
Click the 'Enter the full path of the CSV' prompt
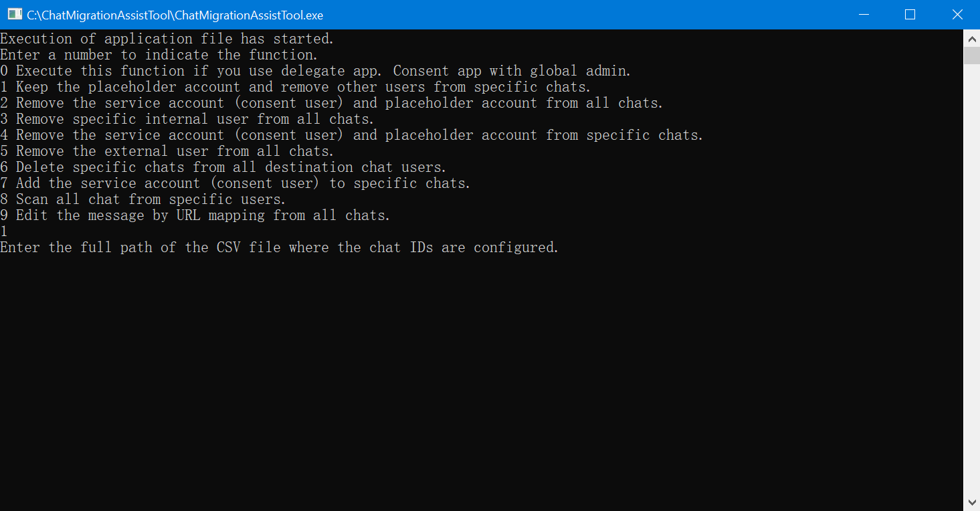[x=280, y=247]
